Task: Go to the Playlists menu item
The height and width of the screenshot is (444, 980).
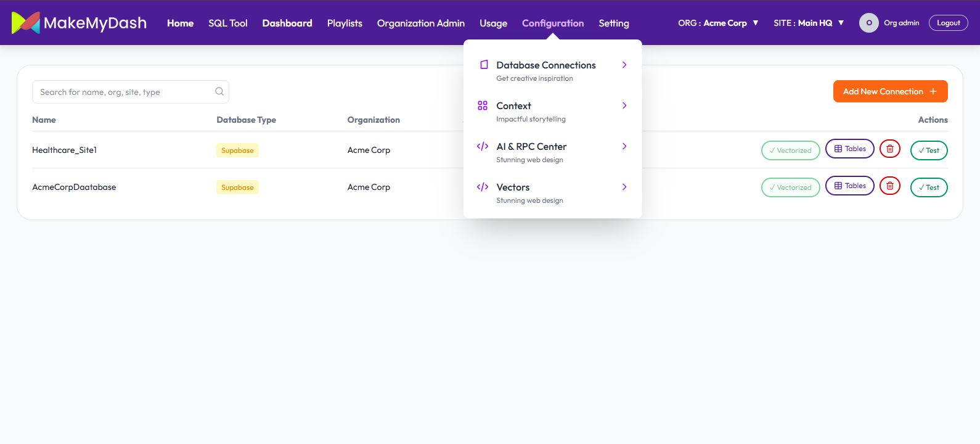Action: click(345, 23)
